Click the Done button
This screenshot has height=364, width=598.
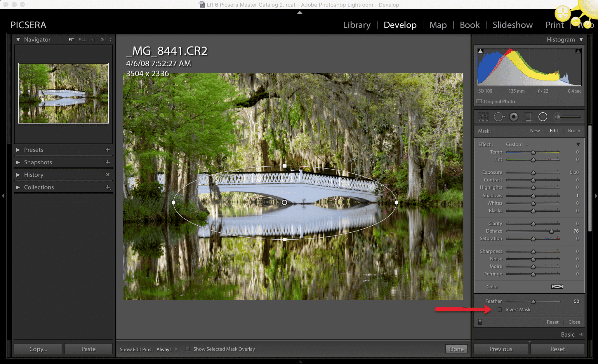click(456, 349)
